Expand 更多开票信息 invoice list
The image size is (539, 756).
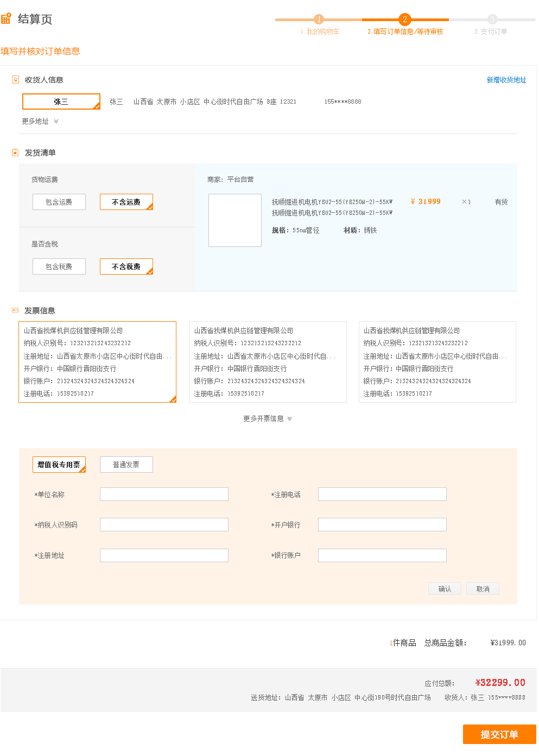point(267,418)
